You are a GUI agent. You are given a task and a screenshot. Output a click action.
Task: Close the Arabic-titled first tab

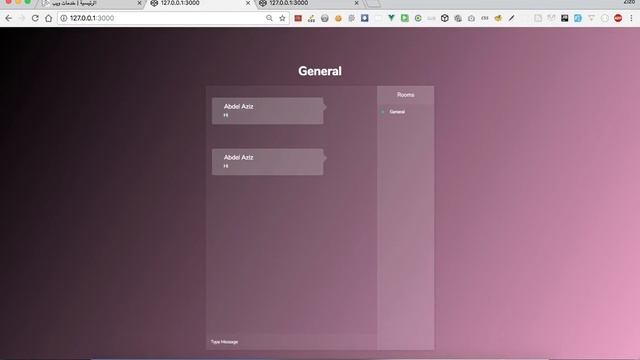pos(139,3)
